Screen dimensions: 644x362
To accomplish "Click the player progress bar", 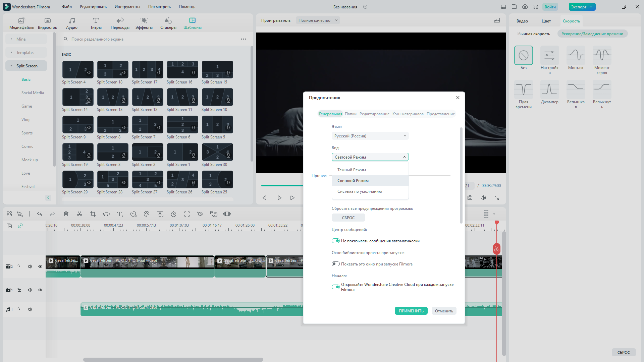I will [282, 185].
